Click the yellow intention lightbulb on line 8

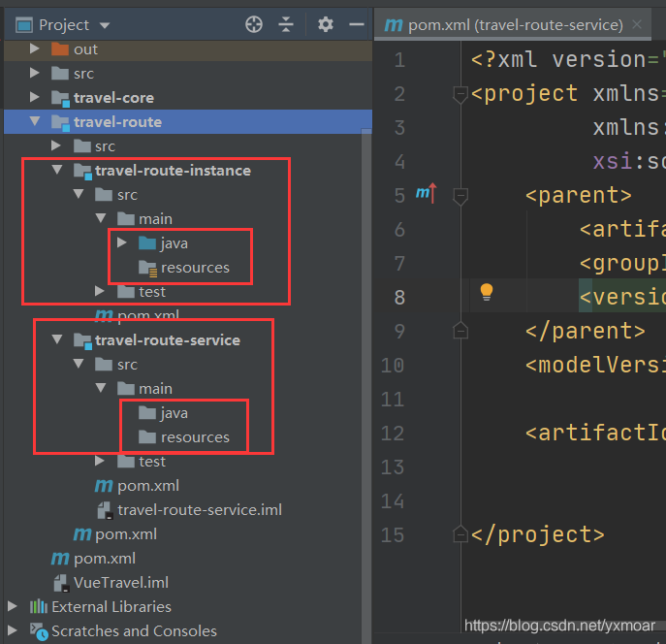tap(487, 292)
